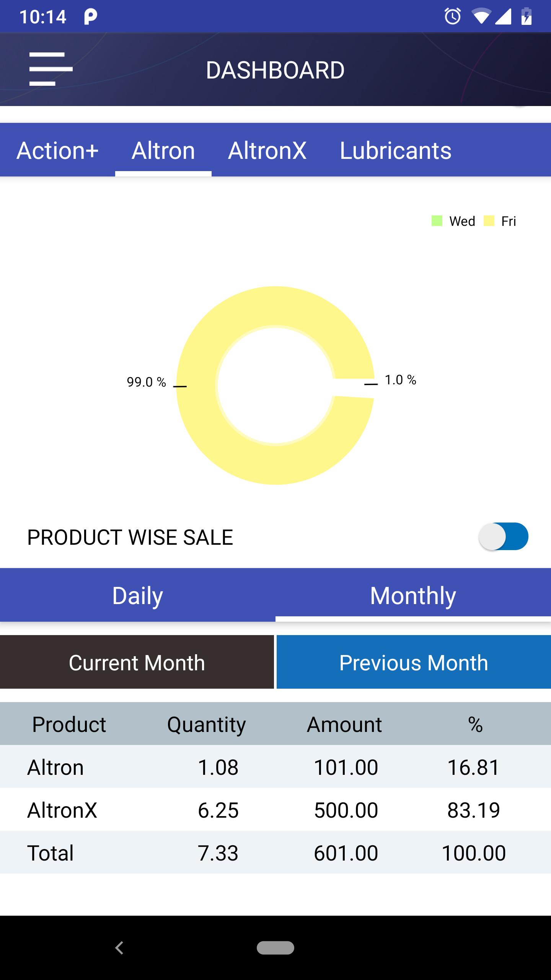The image size is (551, 980).
Task: Click the yellow Fri legend swatch
Action: [489, 221]
